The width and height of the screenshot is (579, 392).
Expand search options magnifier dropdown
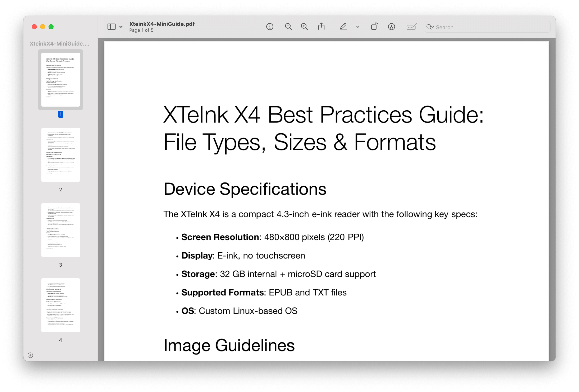(x=430, y=27)
